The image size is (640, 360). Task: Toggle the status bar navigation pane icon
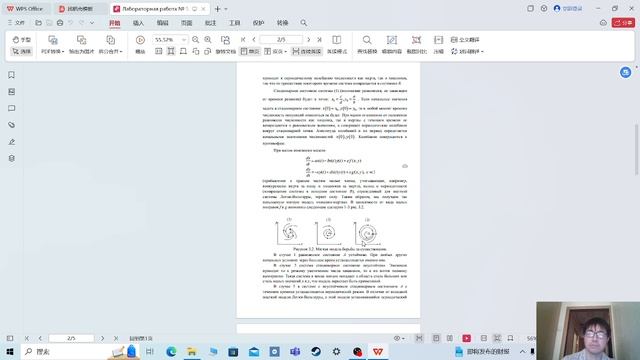click(x=10, y=338)
